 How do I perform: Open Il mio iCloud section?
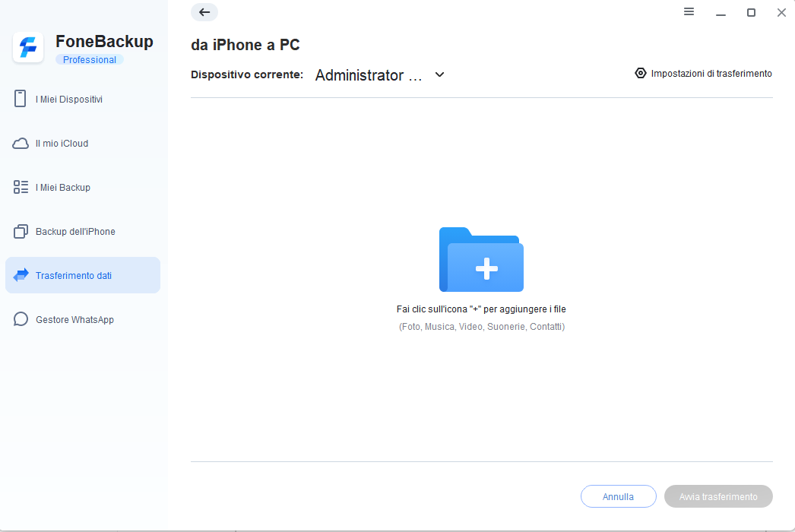tap(83, 143)
